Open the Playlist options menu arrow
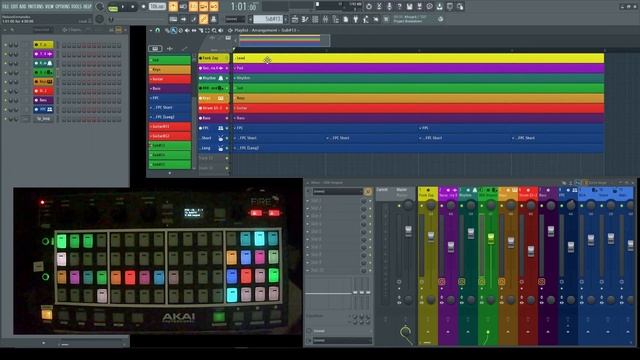Viewport: 640px width, 360px height. point(151,30)
